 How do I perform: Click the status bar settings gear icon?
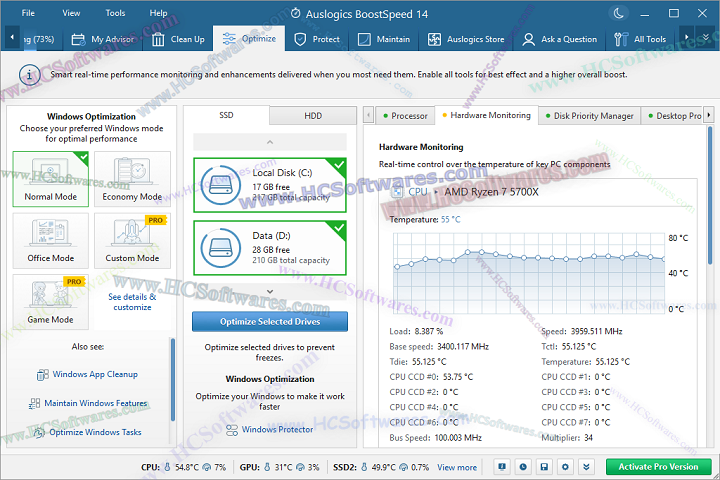click(x=565, y=467)
